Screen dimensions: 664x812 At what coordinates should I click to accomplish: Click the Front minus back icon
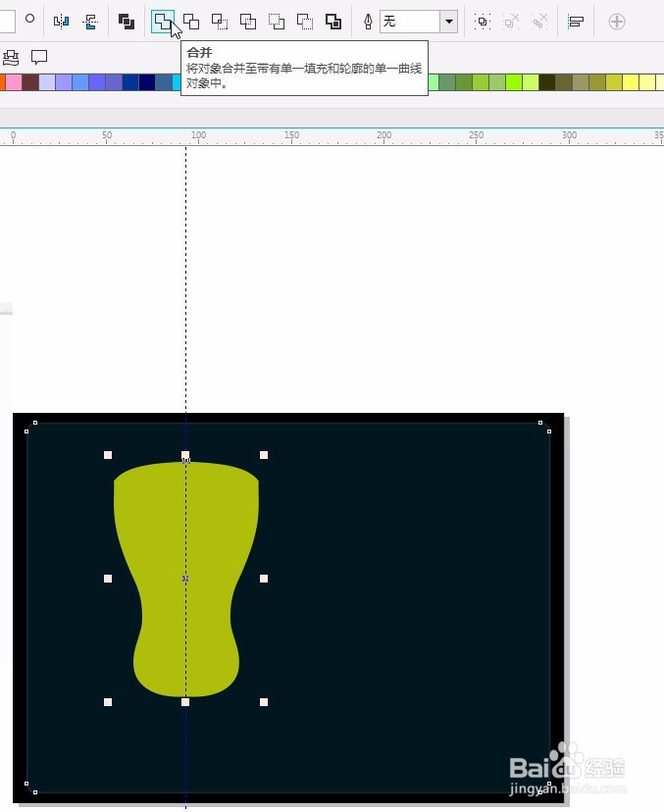277,22
